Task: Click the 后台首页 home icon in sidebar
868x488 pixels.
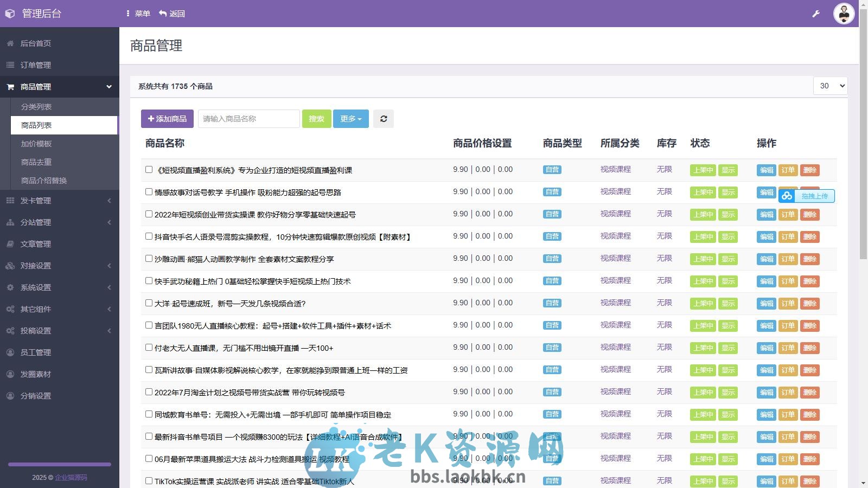Action: (10, 43)
